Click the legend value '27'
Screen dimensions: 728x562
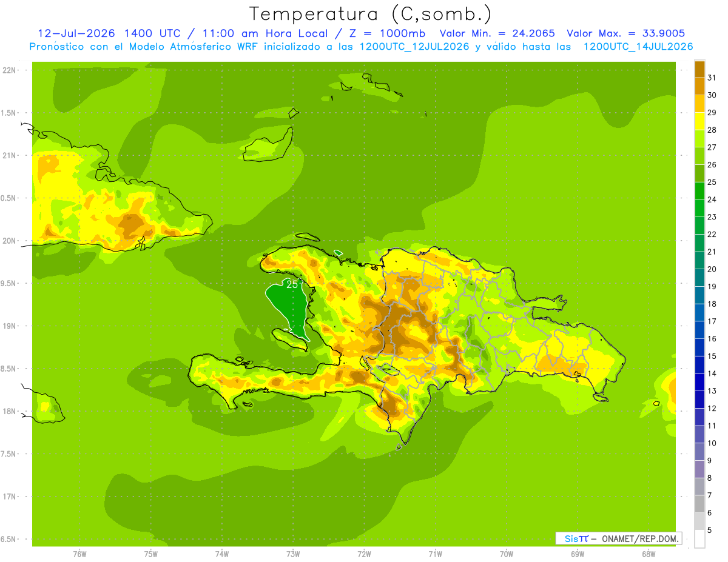click(712, 147)
